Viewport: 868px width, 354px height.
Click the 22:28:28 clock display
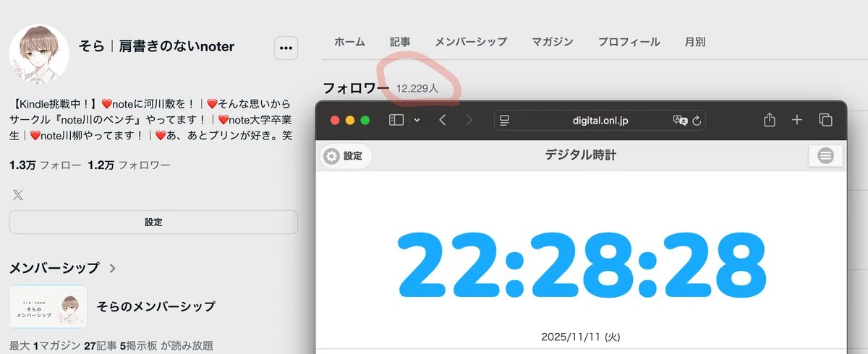[x=582, y=266]
